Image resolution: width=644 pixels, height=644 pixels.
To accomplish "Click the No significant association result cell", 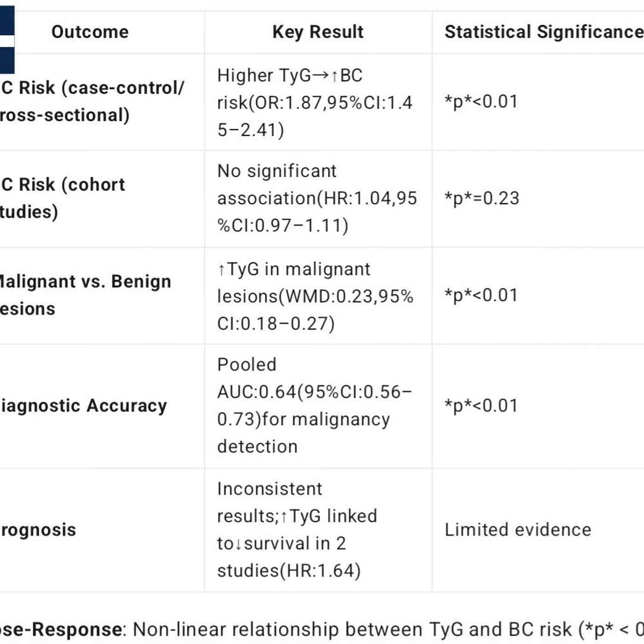I will coord(317,198).
